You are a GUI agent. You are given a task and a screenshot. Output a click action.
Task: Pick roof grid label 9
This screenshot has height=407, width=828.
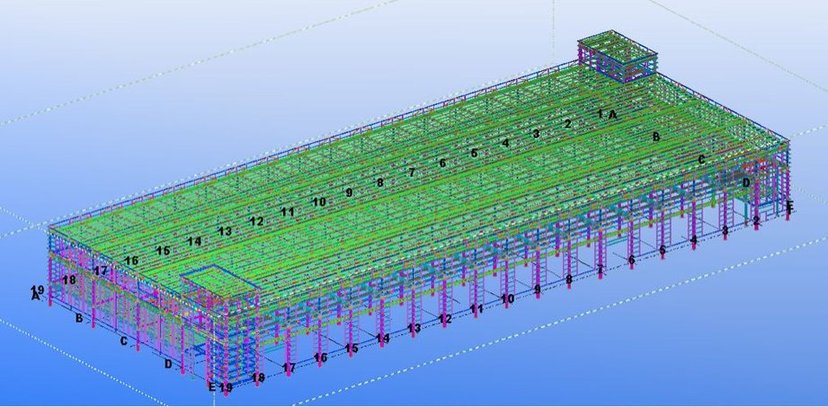tap(349, 192)
